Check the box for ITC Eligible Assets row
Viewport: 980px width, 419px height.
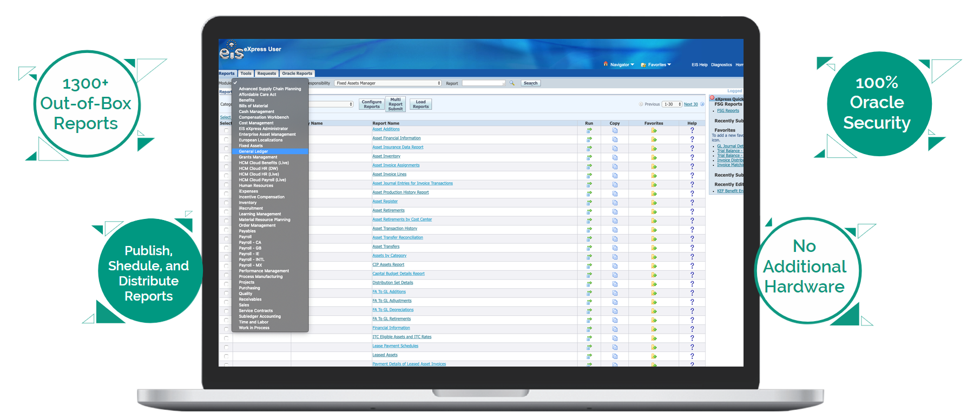(x=226, y=338)
